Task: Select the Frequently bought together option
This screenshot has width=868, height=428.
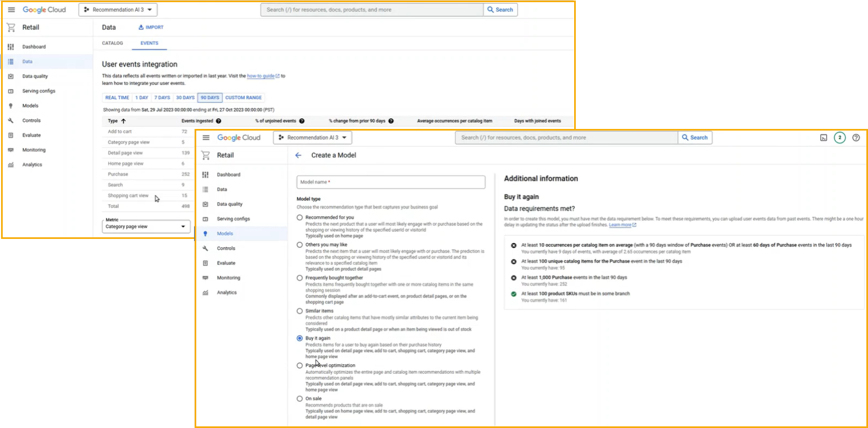Action: pos(300,278)
